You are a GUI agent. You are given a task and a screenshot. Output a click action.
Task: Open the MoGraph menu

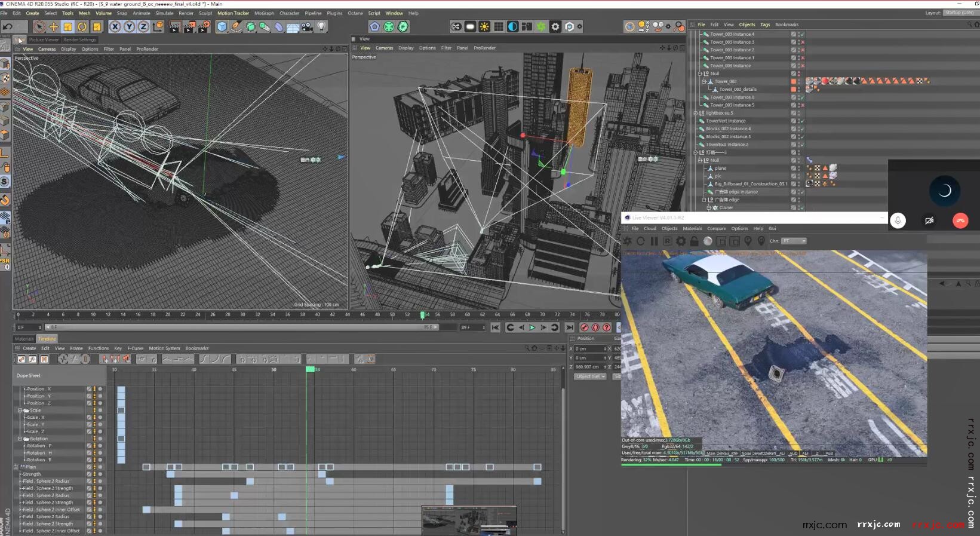click(264, 13)
